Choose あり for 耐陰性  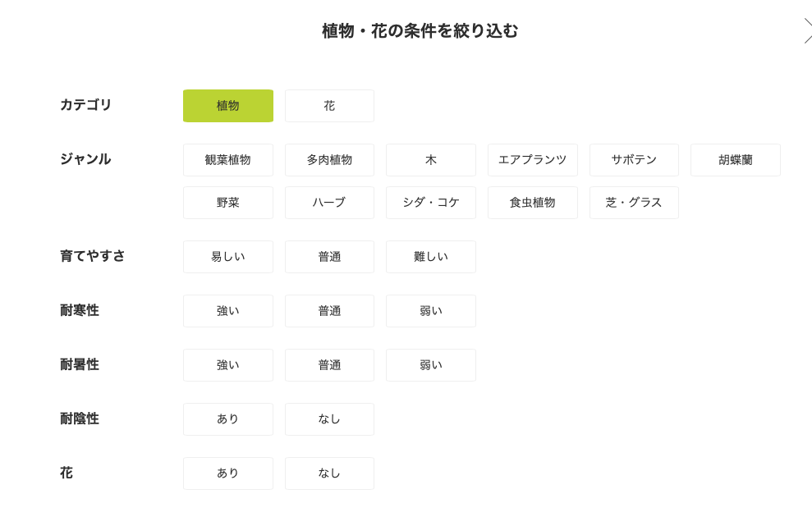point(228,419)
